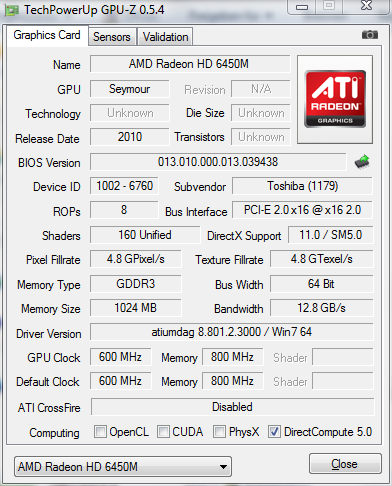Toggle the PhysX checkbox

click(219, 432)
